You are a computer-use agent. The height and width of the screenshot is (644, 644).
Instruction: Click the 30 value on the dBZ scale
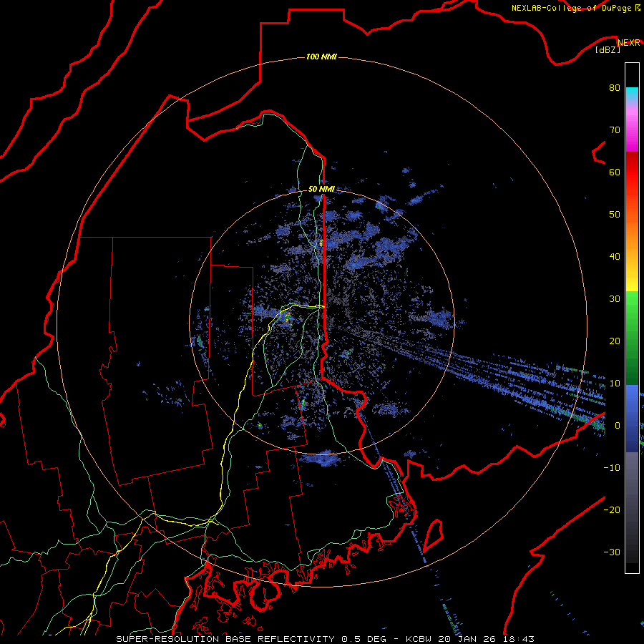click(615, 298)
